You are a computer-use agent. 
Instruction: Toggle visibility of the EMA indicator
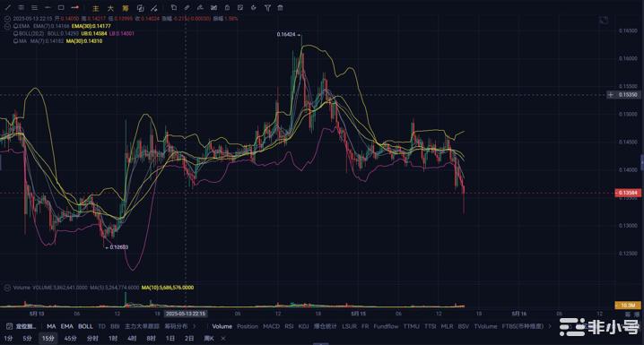click(x=15, y=26)
